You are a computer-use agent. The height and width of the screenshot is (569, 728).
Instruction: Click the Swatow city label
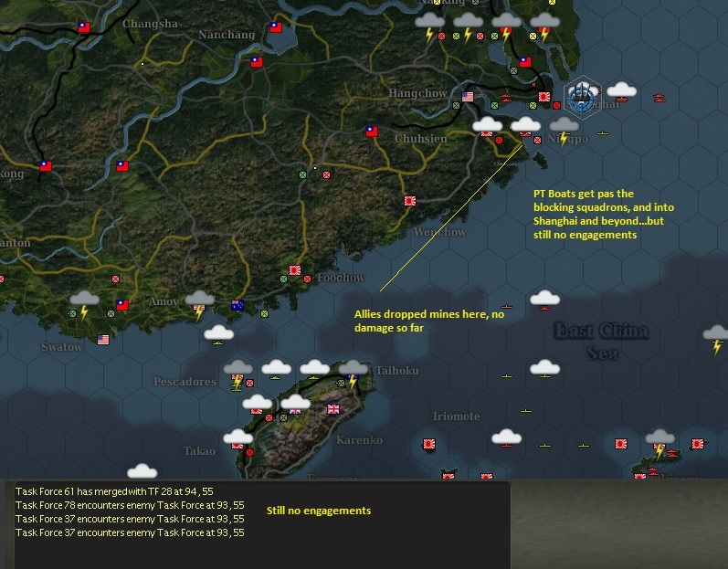point(62,347)
